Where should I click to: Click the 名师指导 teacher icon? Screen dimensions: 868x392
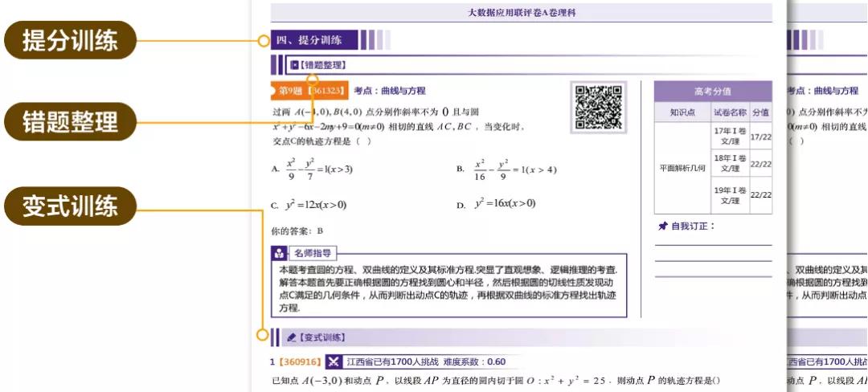(x=278, y=253)
